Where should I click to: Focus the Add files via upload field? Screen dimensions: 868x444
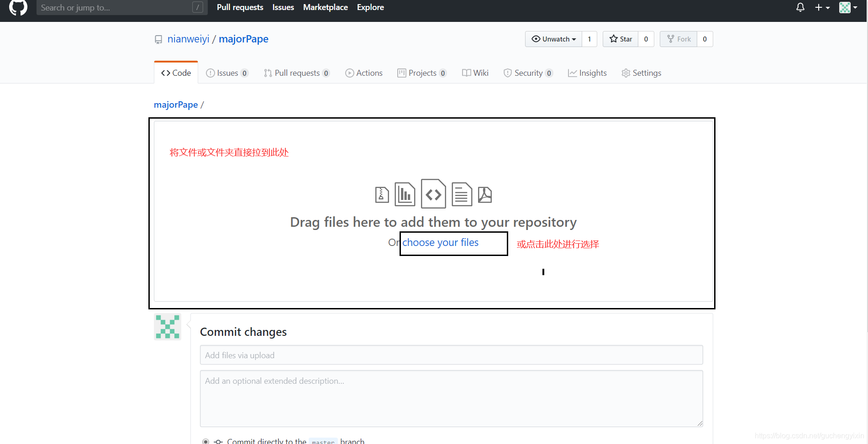[451, 355]
